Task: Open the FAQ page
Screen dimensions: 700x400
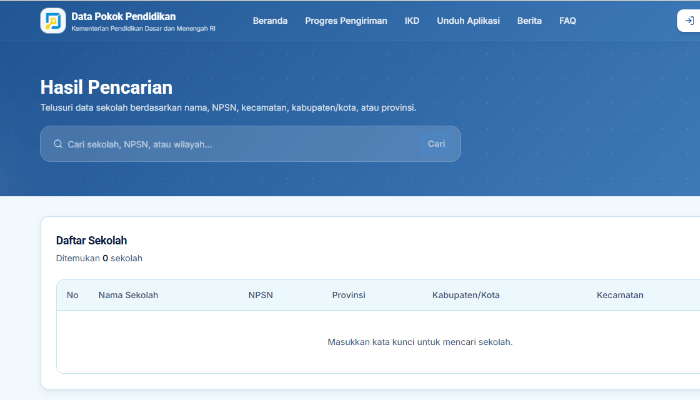Action: pyautogui.click(x=567, y=21)
